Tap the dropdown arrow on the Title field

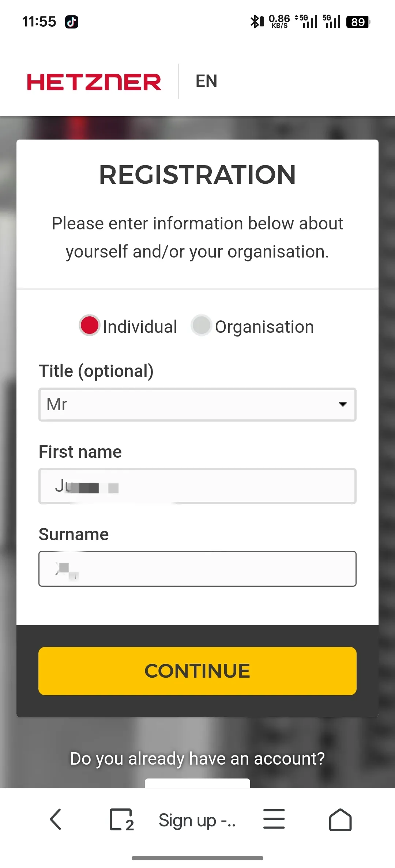(x=342, y=404)
